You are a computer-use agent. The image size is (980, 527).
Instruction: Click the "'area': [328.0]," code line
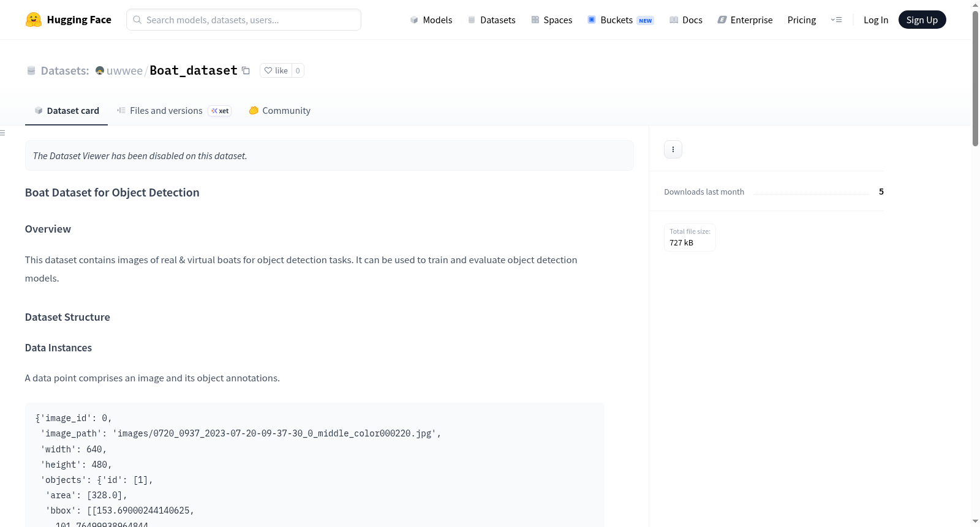[86, 495]
